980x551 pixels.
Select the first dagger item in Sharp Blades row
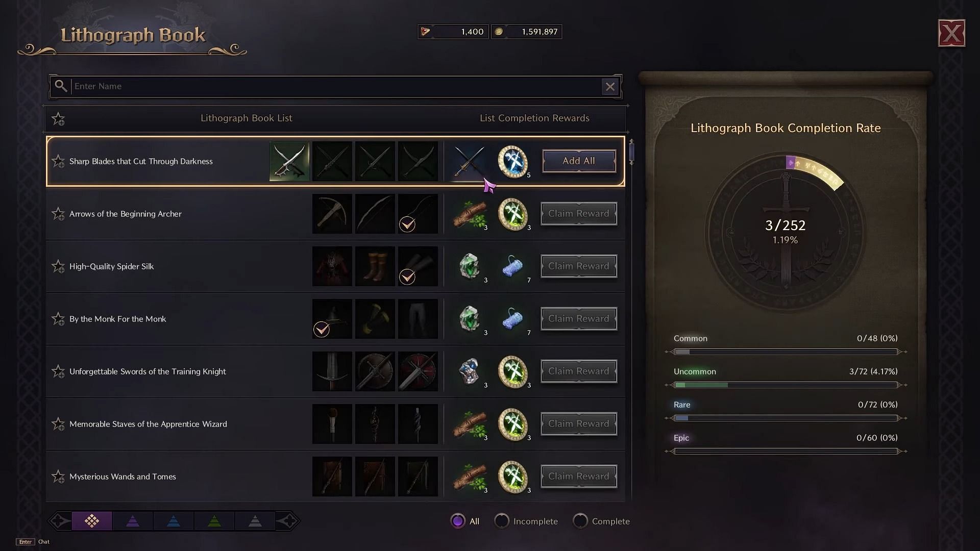tap(289, 161)
